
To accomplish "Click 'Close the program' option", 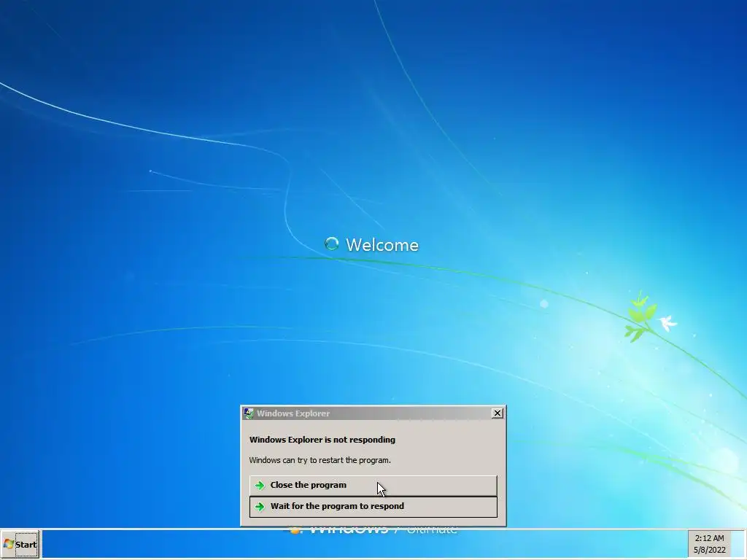I will (x=373, y=485).
